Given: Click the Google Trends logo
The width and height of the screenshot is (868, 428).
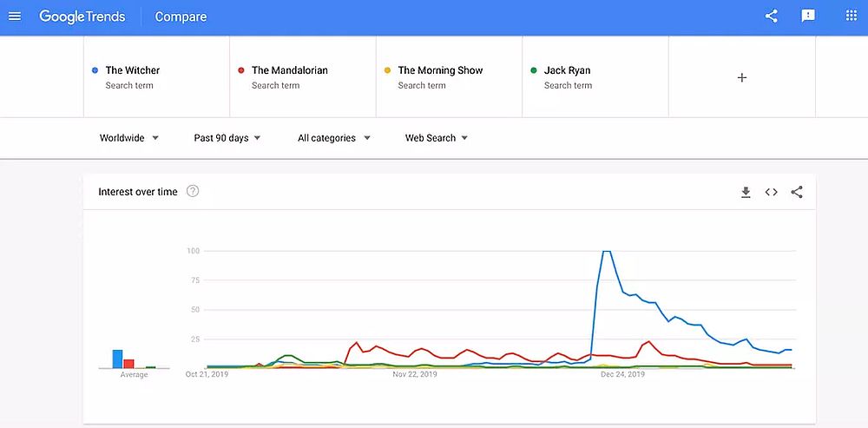Looking at the screenshot, I should click(82, 16).
